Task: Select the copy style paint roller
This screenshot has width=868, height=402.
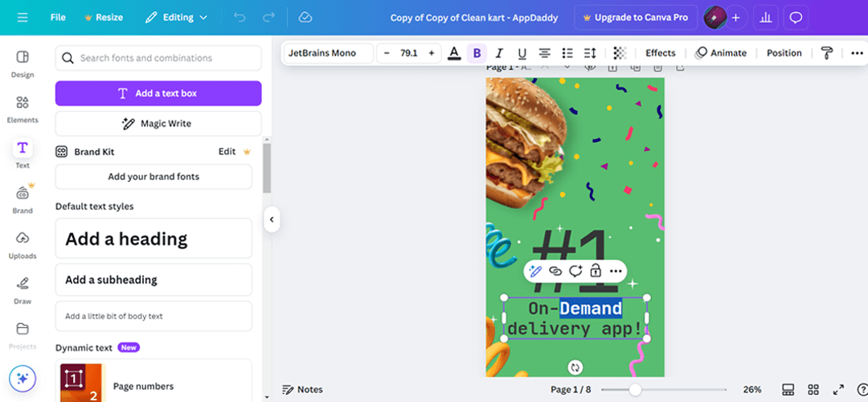Action: click(826, 53)
